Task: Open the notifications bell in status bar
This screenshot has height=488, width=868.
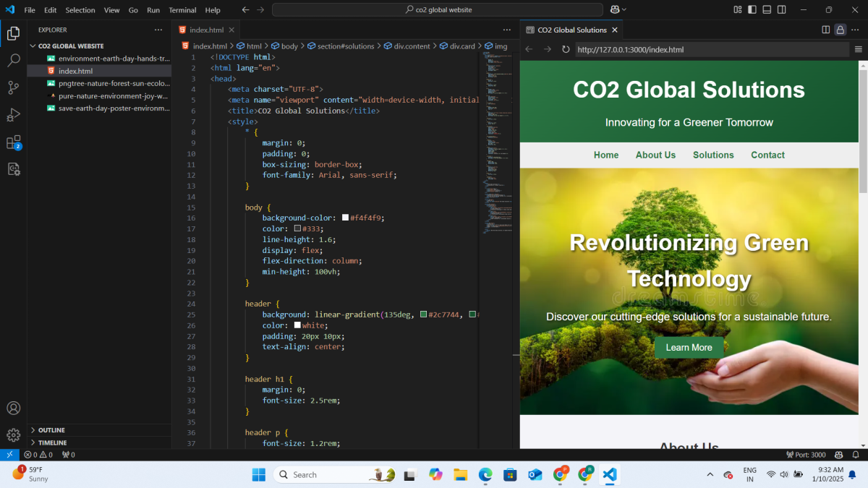Action: (856, 455)
